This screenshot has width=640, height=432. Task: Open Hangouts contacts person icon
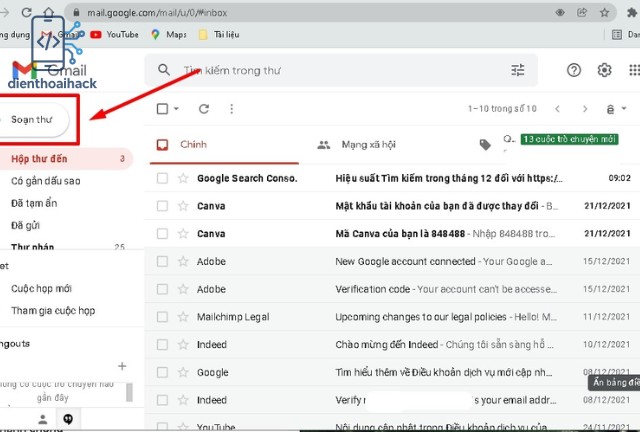click(x=42, y=419)
